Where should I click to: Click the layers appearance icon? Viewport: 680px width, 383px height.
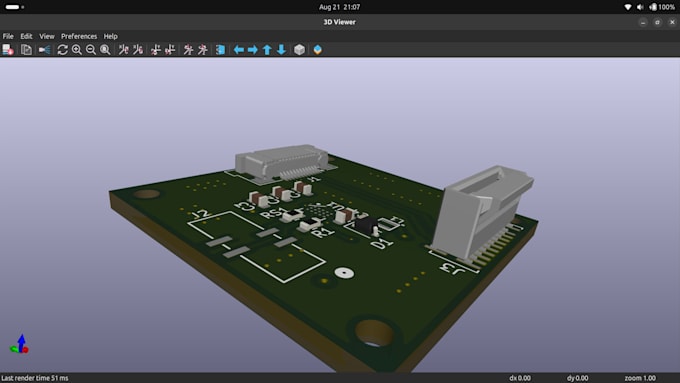click(x=317, y=50)
